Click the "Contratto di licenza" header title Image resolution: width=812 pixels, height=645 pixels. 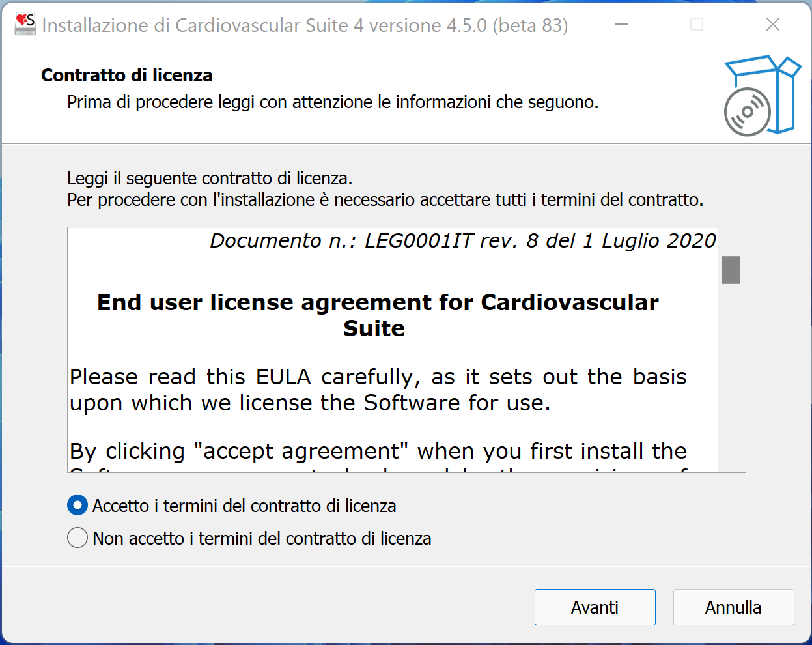(127, 76)
